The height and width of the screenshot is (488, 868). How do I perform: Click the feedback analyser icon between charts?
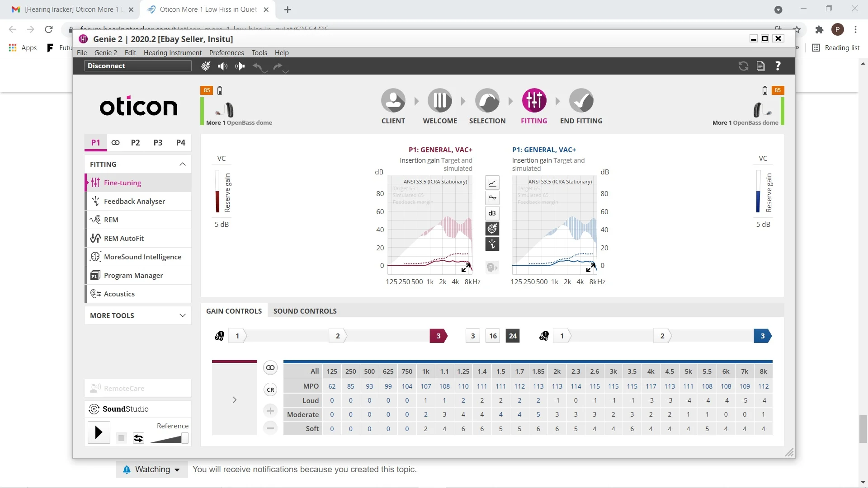pos(492,244)
